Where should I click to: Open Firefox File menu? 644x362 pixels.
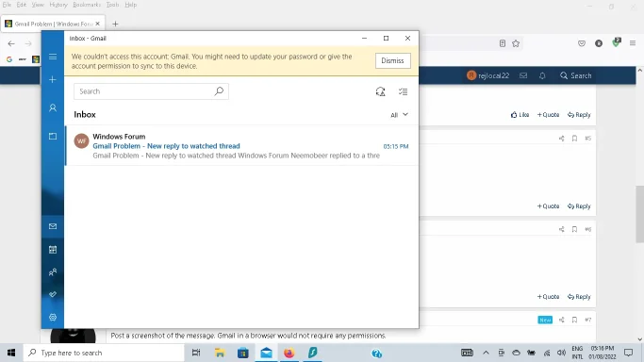tap(7, 5)
